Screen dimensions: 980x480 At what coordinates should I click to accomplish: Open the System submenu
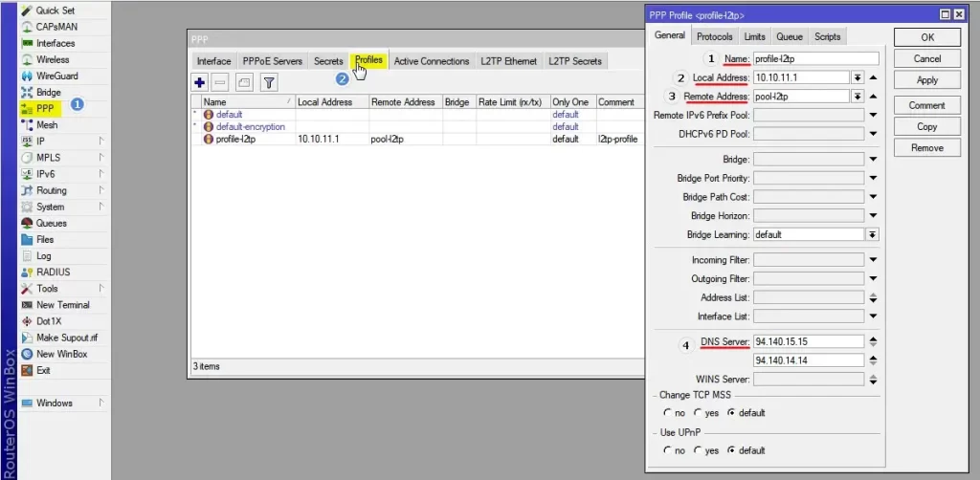click(50, 207)
